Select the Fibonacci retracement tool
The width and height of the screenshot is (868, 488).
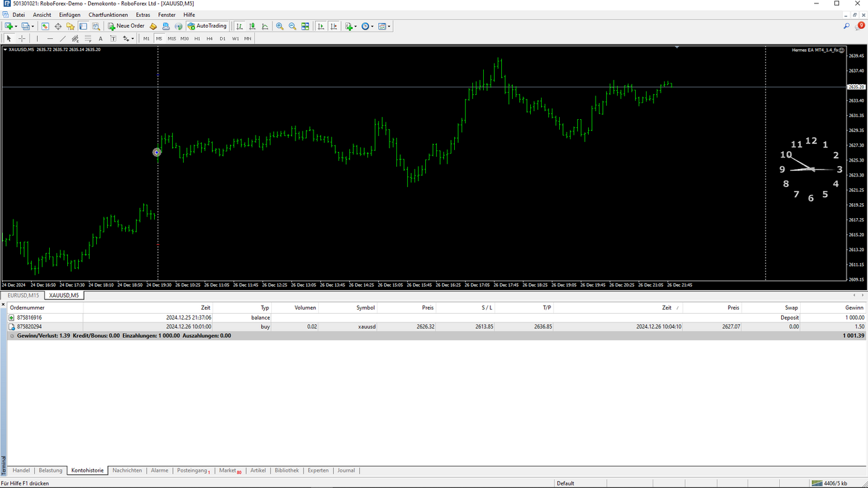click(x=88, y=39)
